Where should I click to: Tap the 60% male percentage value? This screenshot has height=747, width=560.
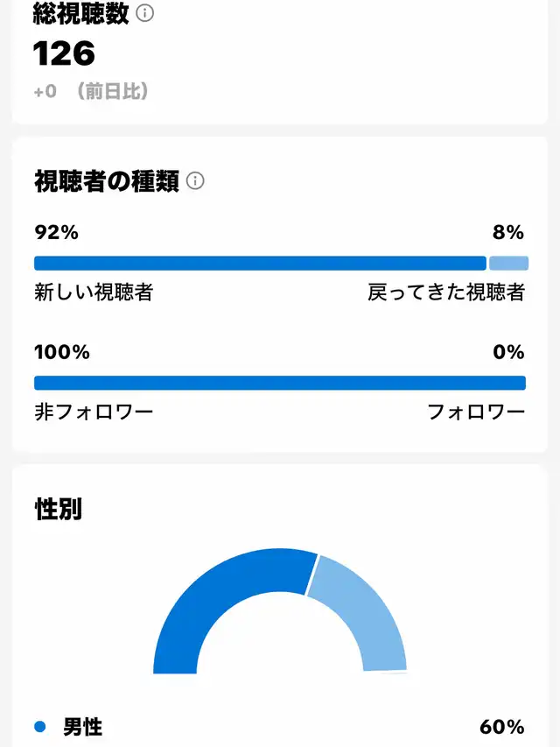pos(502,727)
